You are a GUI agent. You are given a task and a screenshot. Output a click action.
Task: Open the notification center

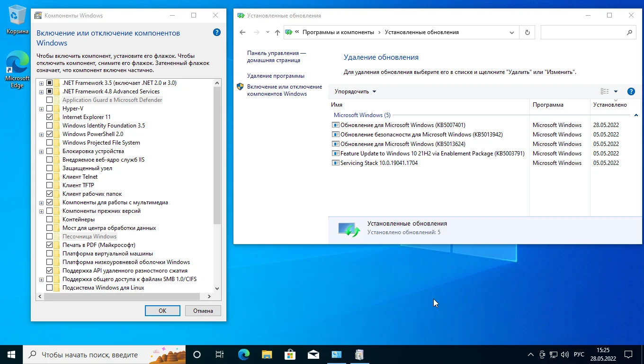tap(628, 355)
